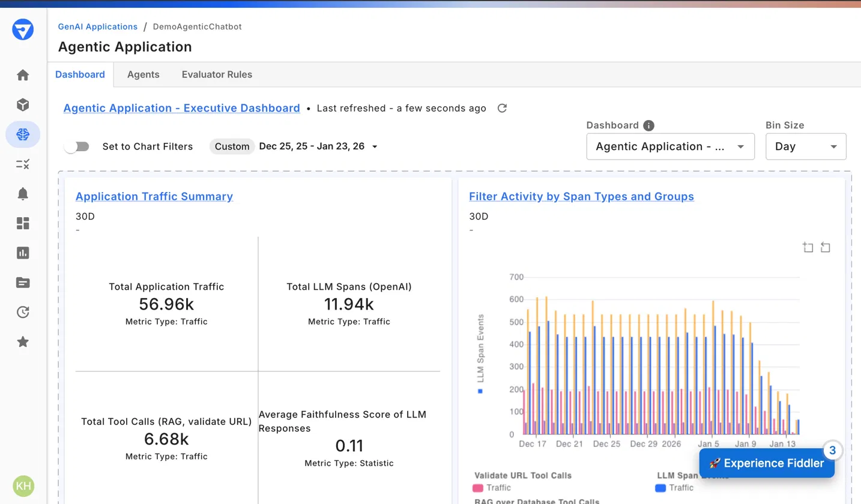The width and height of the screenshot is (861, 504).
Task: Expand the Dec 25 - Jan 23 date range dropdown
Action: [x=318, y=146]
